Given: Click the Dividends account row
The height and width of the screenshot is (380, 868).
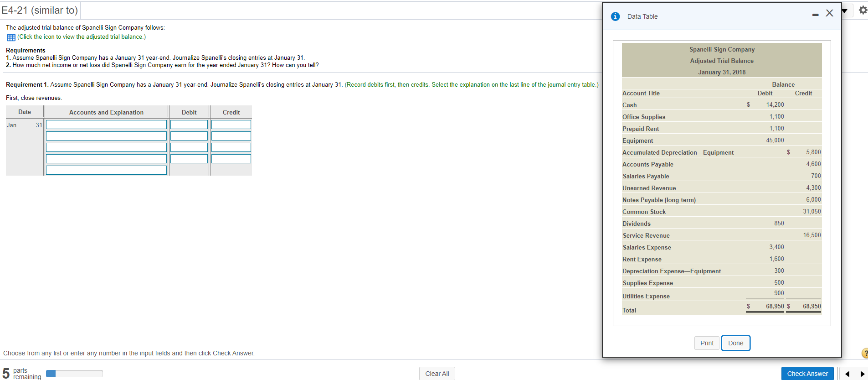Looking at the screenshot, I should [x=722, y=224].
